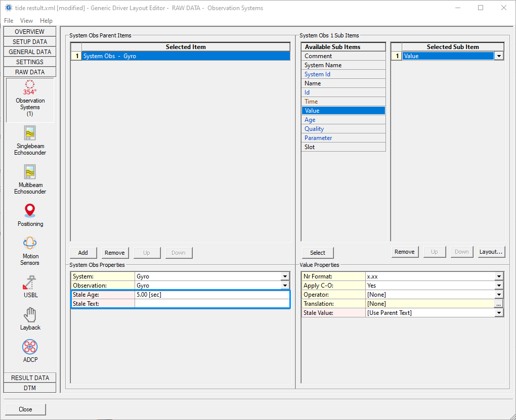Viewport: 516px width, 420px height.
Task: Open the File menu
Action: (x=9, y=21)
